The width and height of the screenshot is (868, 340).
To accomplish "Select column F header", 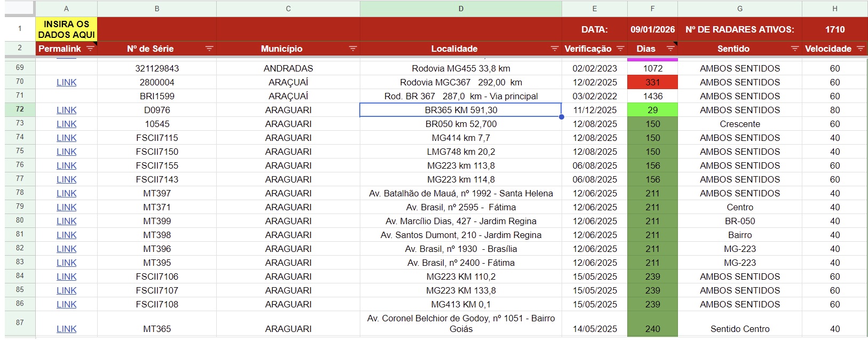I will tap(652, 9).
